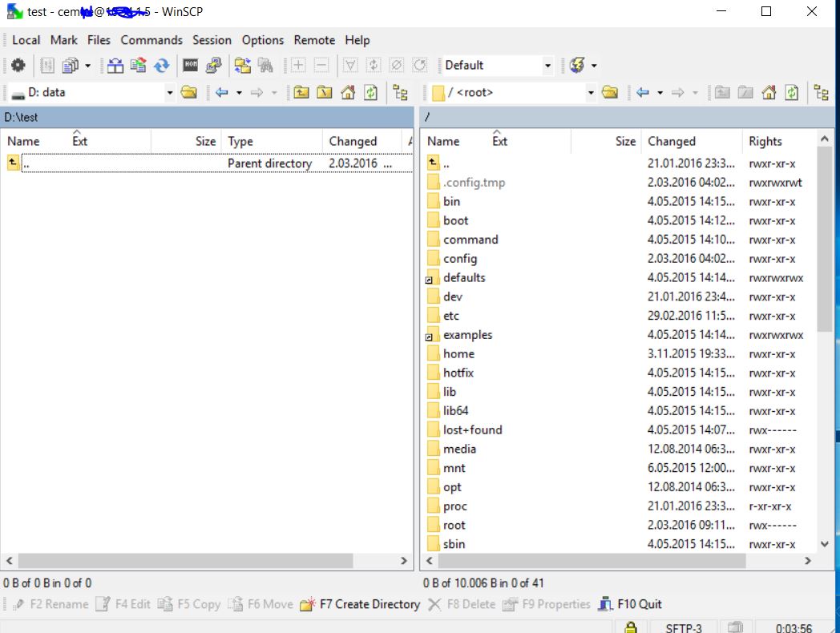The width and height of the screenshot is (840, 633).
Task: Open the Remote menu
Action: point(314,40)
